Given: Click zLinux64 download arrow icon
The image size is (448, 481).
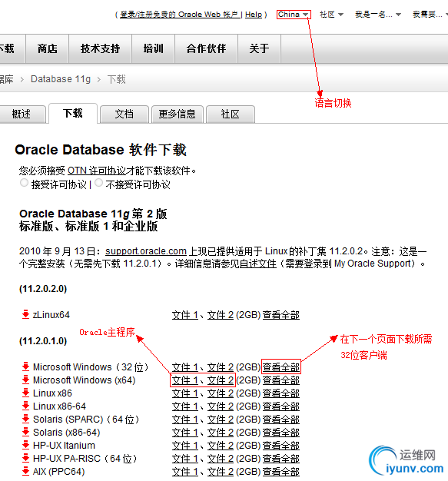Looking at the screenshot, I should point(26,314).
